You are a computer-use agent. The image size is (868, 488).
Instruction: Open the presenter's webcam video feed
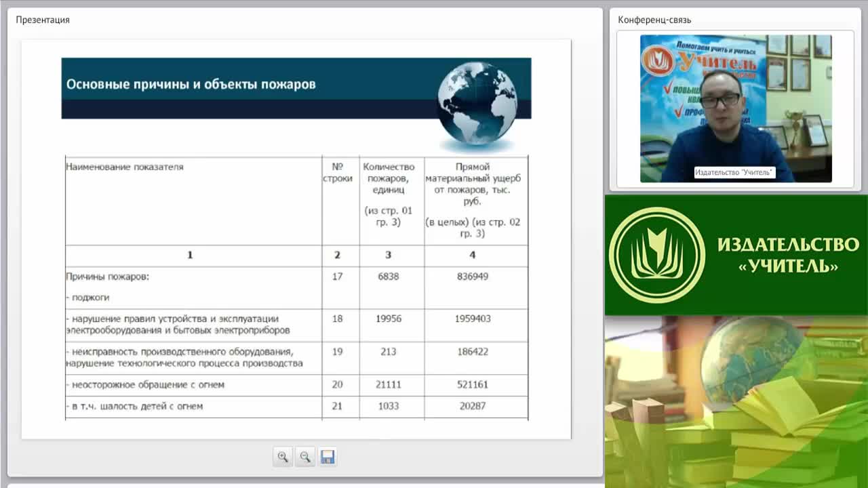point(736,108)
